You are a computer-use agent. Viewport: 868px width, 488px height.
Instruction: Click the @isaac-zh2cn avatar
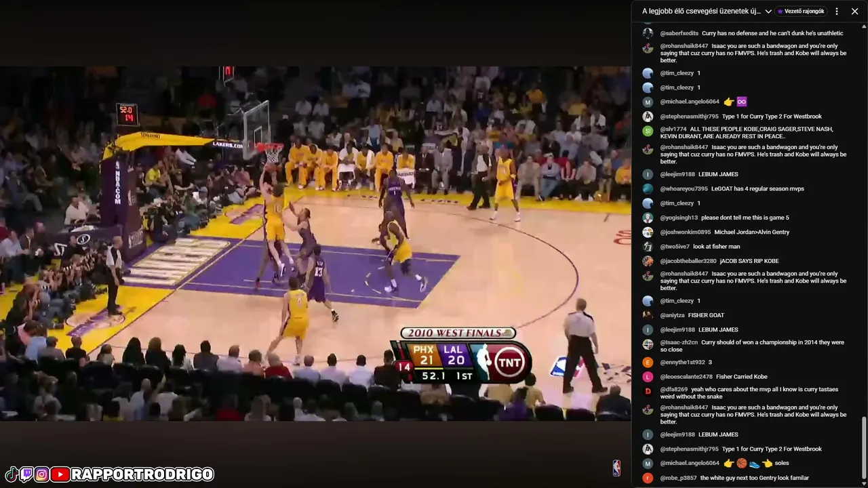pyautogui.click(x=648, y=344)
